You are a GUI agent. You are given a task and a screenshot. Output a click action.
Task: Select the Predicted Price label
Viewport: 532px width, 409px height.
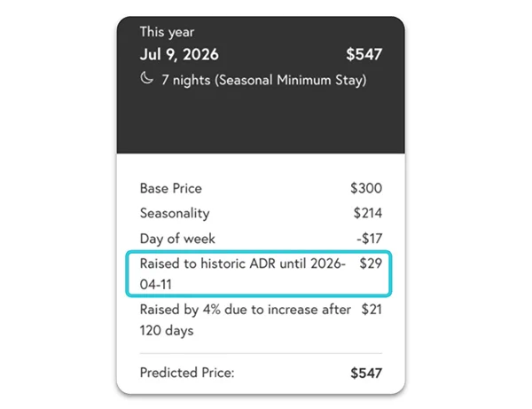(187, 374)
